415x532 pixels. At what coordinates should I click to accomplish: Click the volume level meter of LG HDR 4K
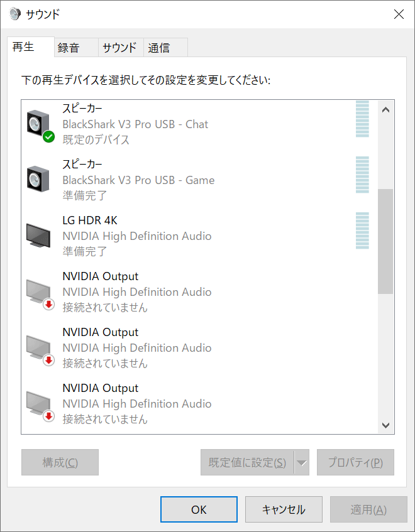point(362,231)
